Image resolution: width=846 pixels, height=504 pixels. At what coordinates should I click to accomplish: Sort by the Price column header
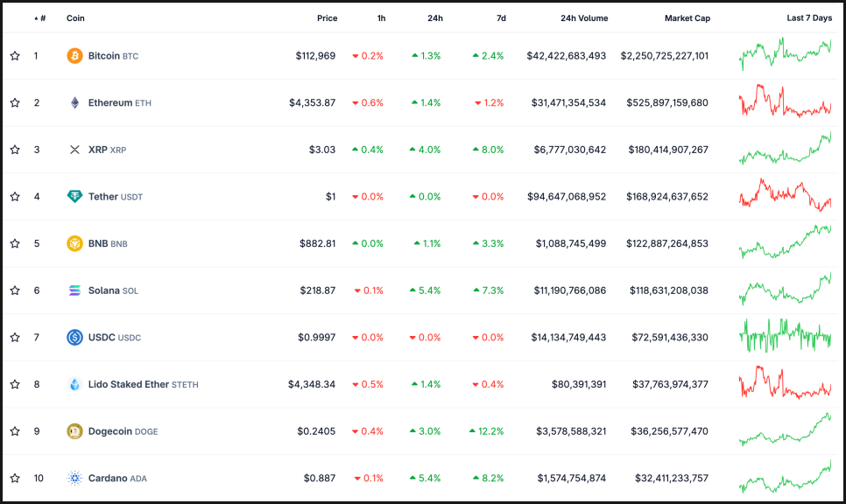coord(327,17)
